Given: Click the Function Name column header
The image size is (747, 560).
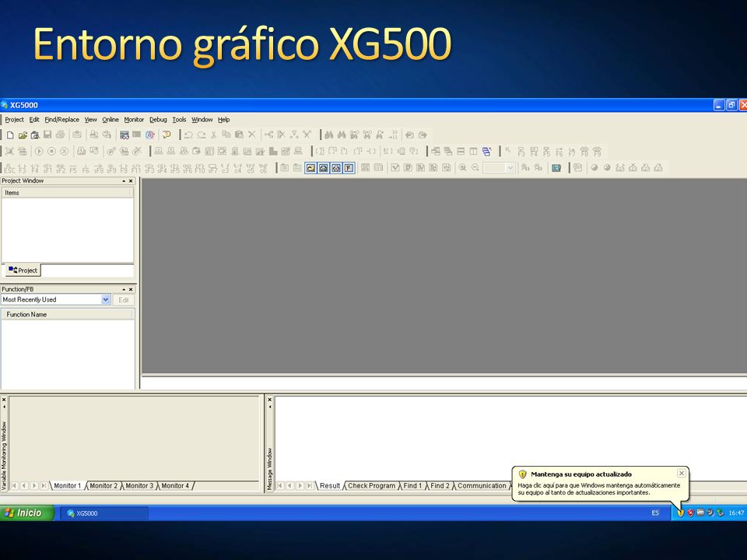Looking at the screenshot, I should 68,314.
